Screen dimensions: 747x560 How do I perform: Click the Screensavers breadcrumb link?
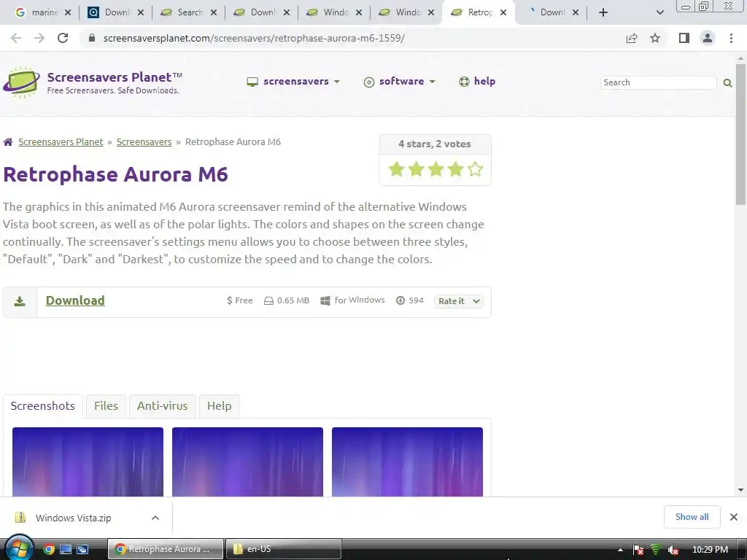pyautogui.click(x=144, y=142)
